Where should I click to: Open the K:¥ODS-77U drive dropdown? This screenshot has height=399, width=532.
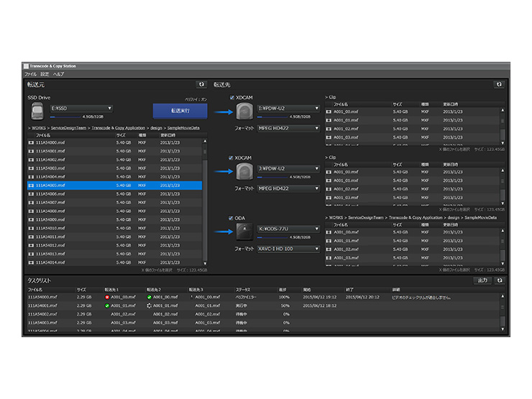(288, 229)
